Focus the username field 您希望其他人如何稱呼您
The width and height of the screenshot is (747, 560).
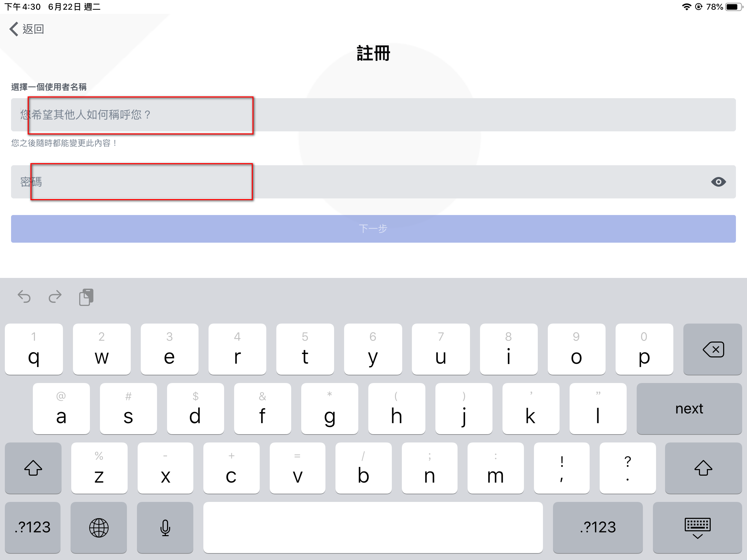pos(373,115)
